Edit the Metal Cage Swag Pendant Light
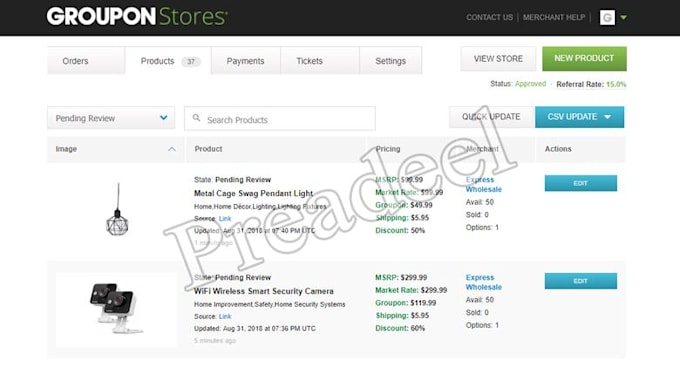 581,183
